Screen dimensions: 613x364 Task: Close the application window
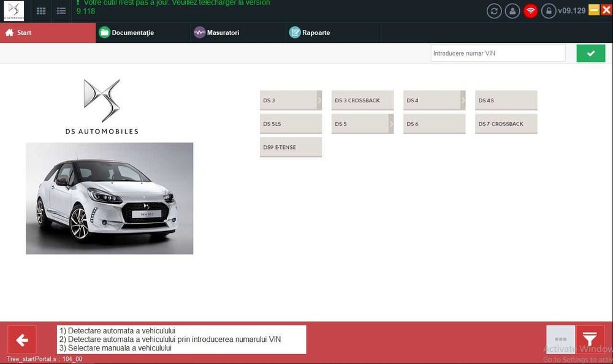(606, 10)
